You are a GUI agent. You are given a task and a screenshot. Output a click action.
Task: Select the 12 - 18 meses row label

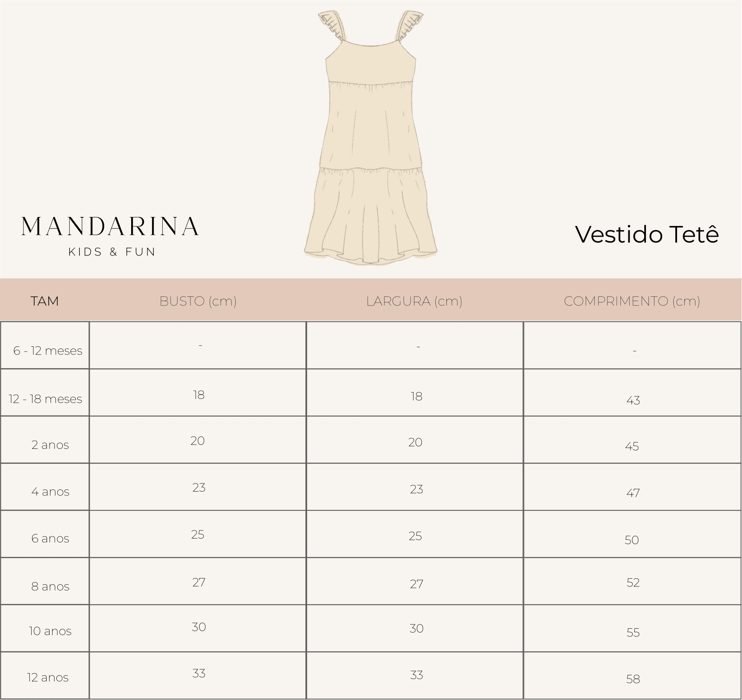tap(45, 399)
